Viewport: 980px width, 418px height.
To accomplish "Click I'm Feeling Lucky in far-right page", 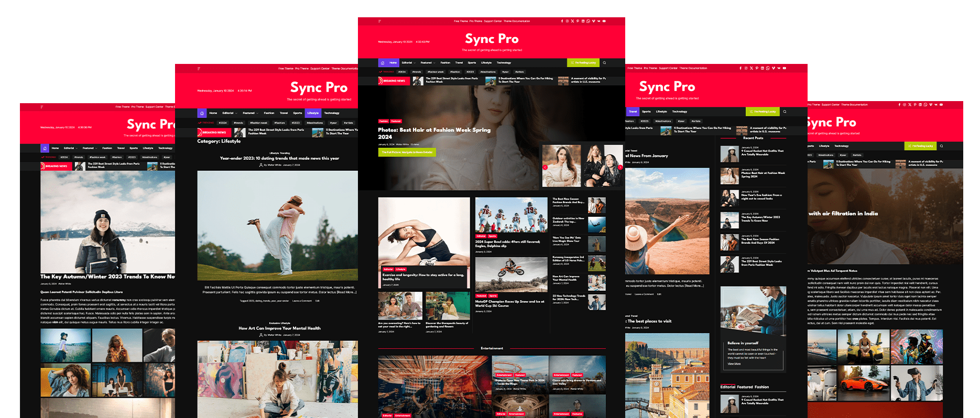I will coord(920,146).
